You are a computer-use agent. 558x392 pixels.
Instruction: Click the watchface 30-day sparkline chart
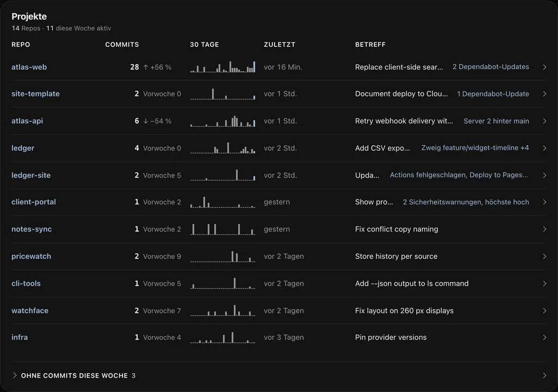(223, 310)
